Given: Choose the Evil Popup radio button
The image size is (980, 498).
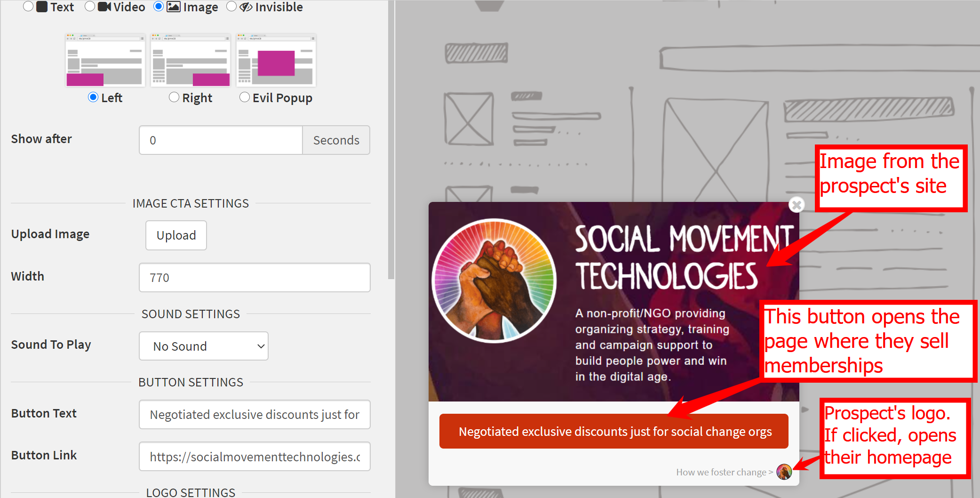Looking at the screenshot, I should [x=245, y=97].
